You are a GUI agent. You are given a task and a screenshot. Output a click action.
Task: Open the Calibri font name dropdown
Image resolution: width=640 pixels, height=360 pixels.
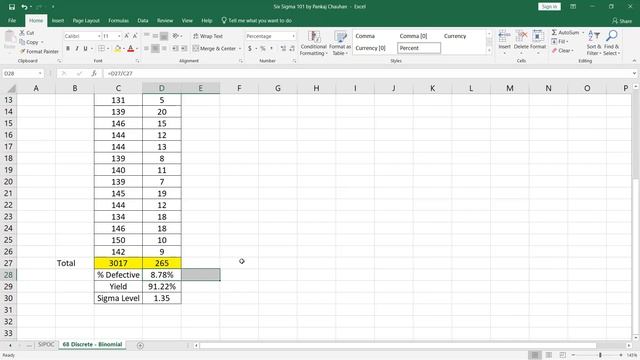point(99,36)
